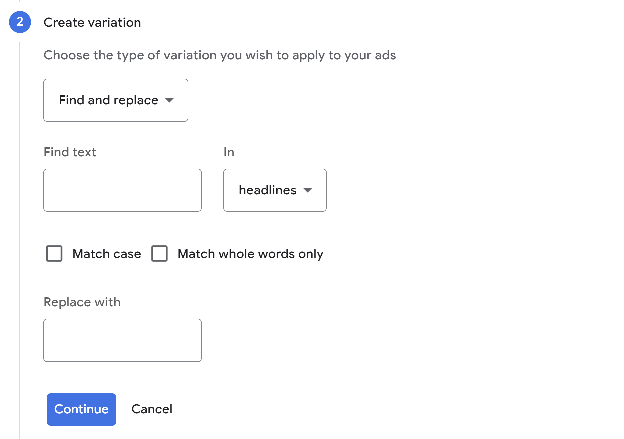Open the Find and replace variation type dropdown
The image size is (624, 439).
click(116, 100)
